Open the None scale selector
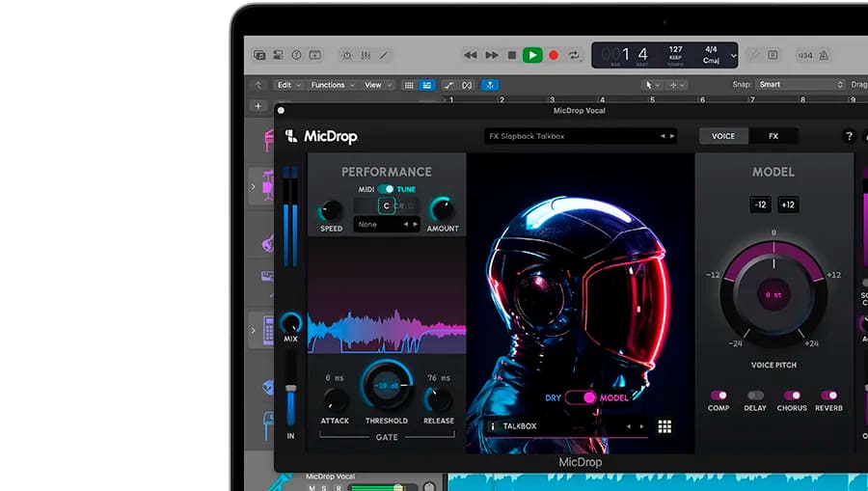The height and width of the screenshot is (491, 868). coord(387,224)
